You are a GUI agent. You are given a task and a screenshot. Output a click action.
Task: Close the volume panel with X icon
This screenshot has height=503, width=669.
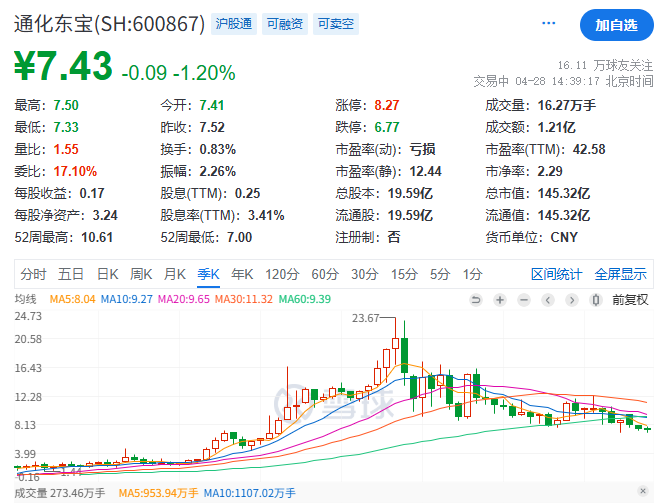pyautogui.click(x=643, y=491)
